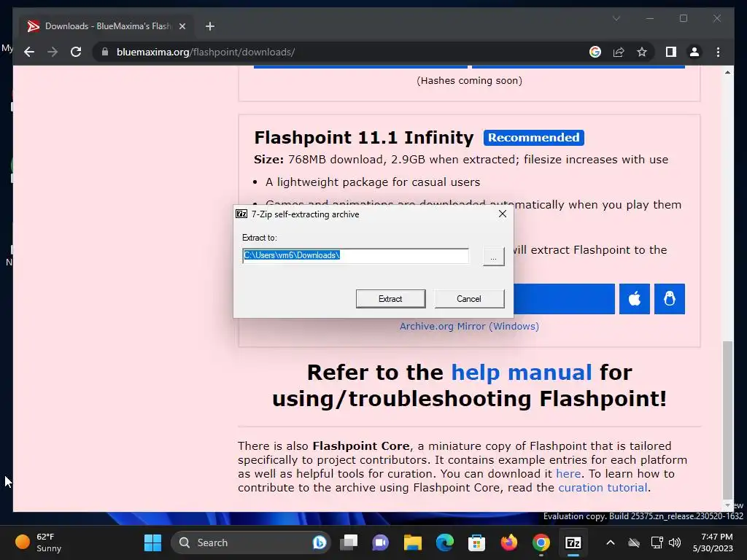
Task: Click the page vertical scrollbar thumb
Action: (x=727, y=419)
